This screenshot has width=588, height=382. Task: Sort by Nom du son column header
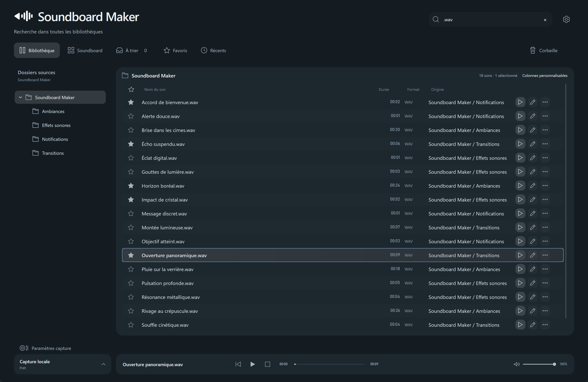(x=155, y=89)
